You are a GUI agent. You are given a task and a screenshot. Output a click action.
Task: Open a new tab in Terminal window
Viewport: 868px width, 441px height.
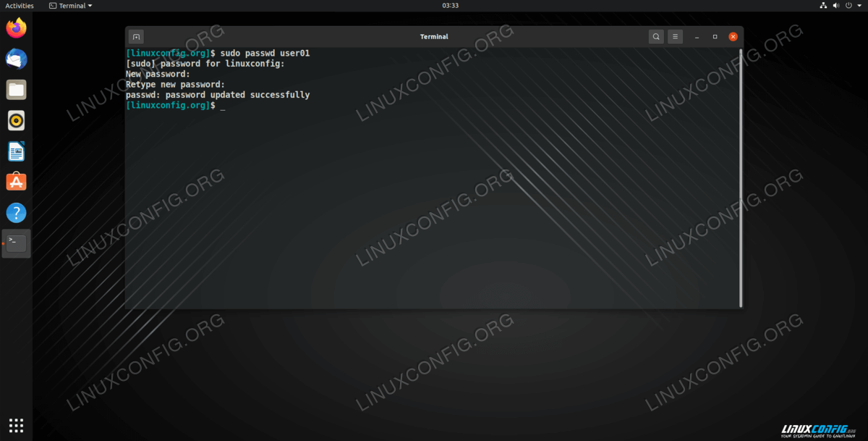[x=136, y=36]
